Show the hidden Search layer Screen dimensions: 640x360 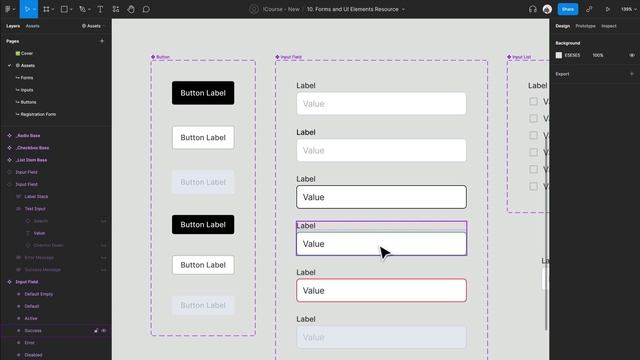104,221
